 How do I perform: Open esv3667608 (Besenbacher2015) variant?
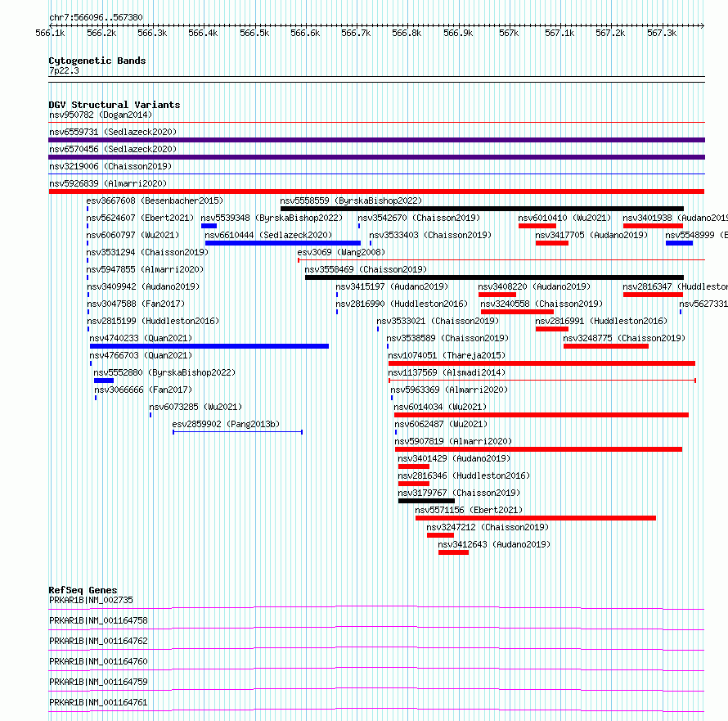coord(155,201)
